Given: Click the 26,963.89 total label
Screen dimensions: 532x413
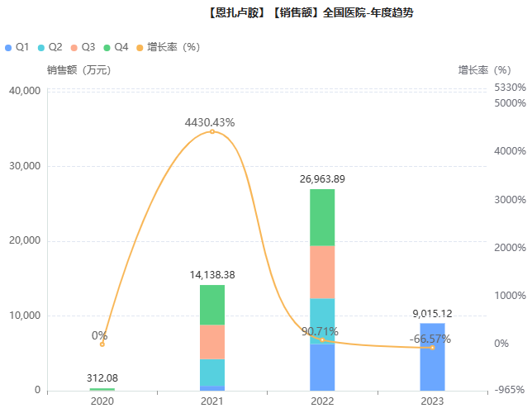Looking at the screenshot, I should 322,178.
